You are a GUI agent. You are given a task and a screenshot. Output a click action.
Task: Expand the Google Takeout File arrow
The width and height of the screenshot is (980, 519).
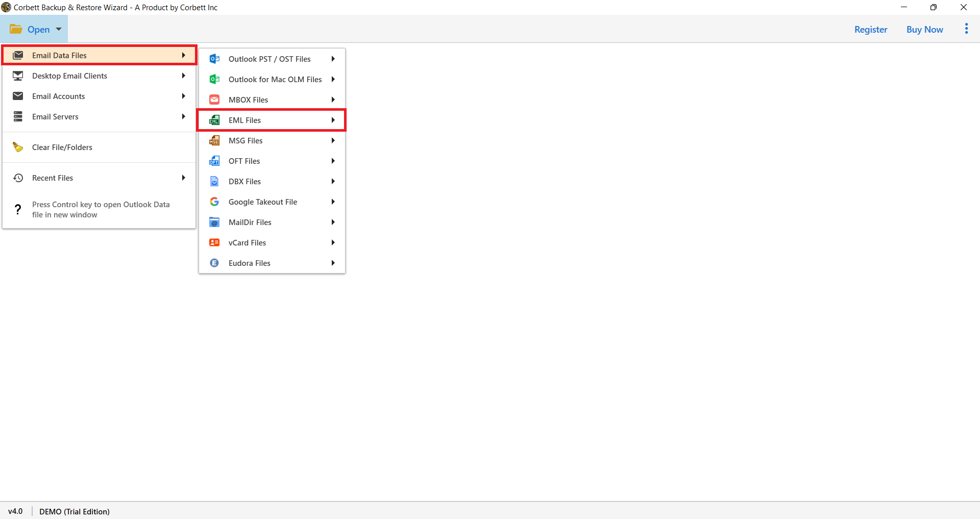333,202
